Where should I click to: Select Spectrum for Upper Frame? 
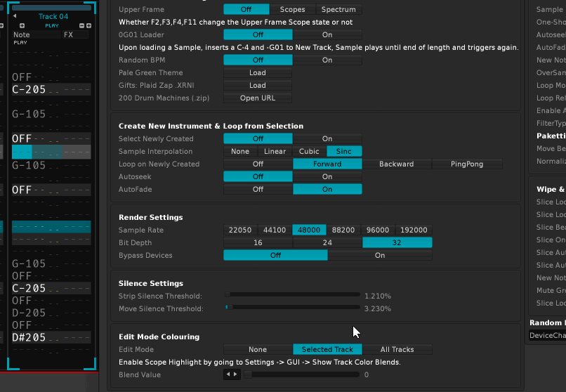[x=338, y=9]
